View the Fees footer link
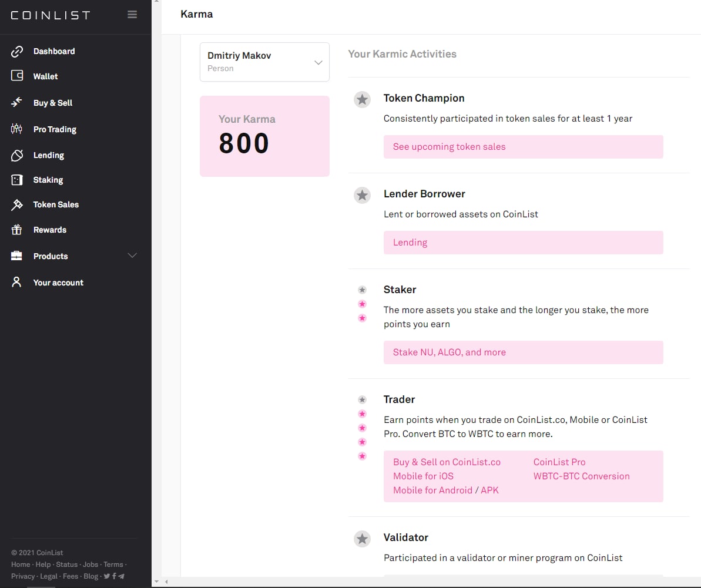This screenshot has width=701, height=588. [70, 576]
